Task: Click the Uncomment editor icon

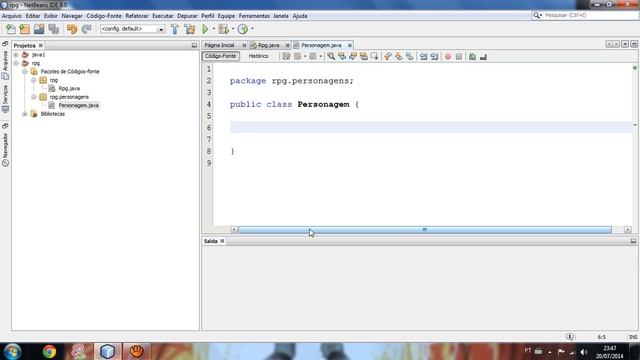Action: pyautogui.click(x=483, y=57)
